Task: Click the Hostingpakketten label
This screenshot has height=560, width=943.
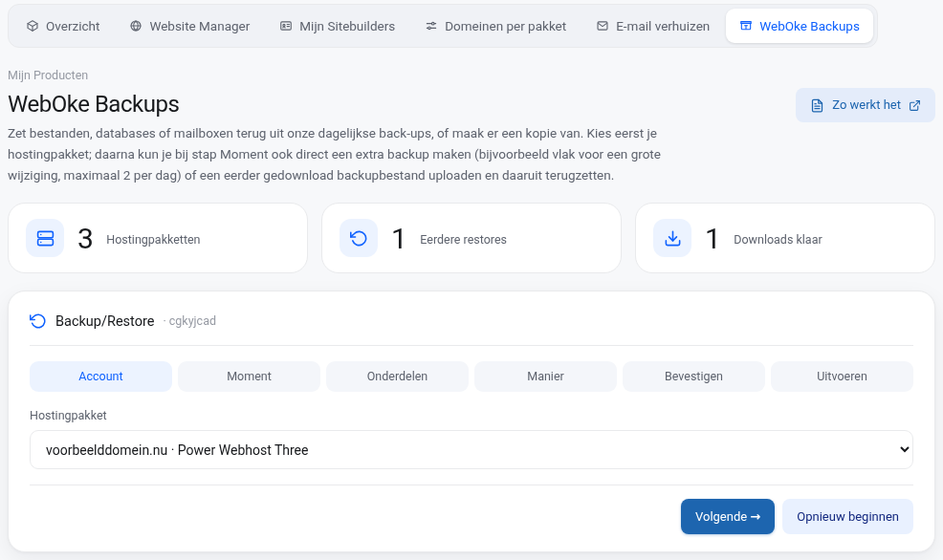Action: click(153, 240)
